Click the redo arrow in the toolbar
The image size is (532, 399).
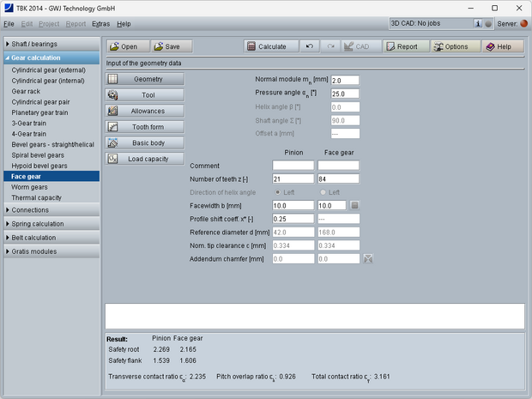pos(331,46)
